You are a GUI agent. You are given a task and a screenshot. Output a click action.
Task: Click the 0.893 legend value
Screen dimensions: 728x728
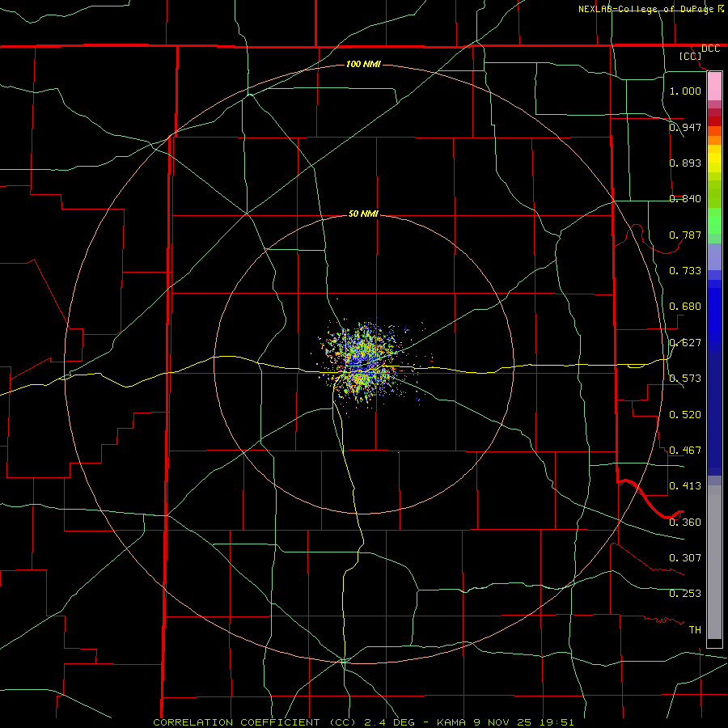(685, 163)
